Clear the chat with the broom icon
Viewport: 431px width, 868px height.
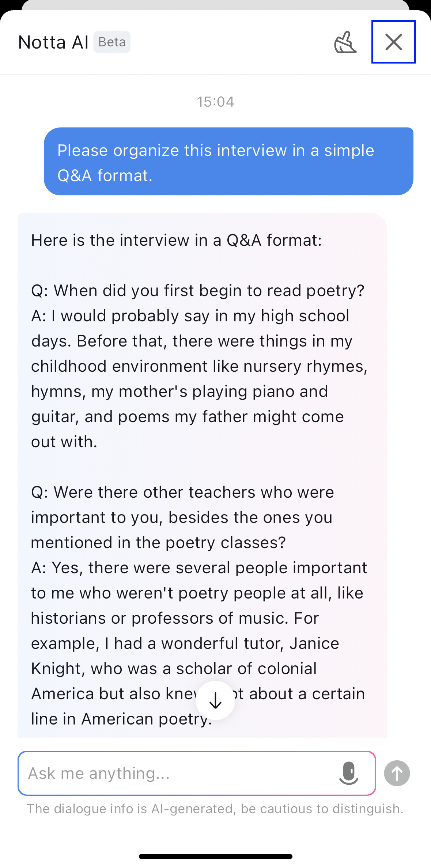point(345,42)
